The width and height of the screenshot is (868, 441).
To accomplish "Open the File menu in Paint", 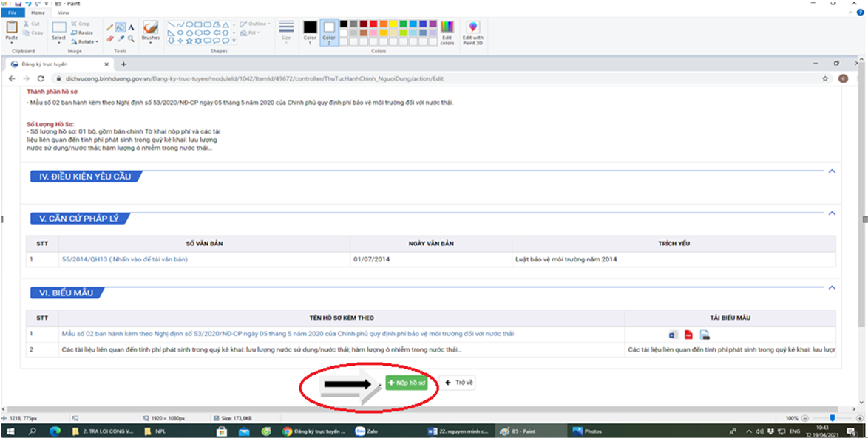I will coord(13,13).
